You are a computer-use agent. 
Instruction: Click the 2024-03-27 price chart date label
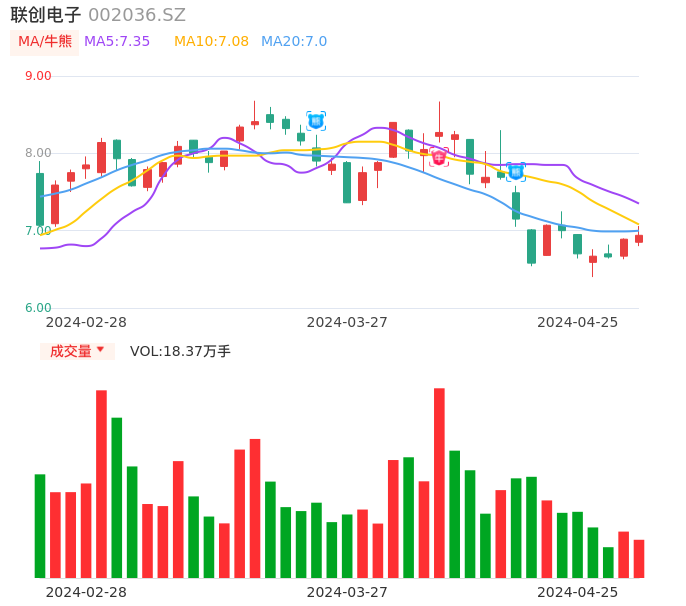click(x=347, y=322)
